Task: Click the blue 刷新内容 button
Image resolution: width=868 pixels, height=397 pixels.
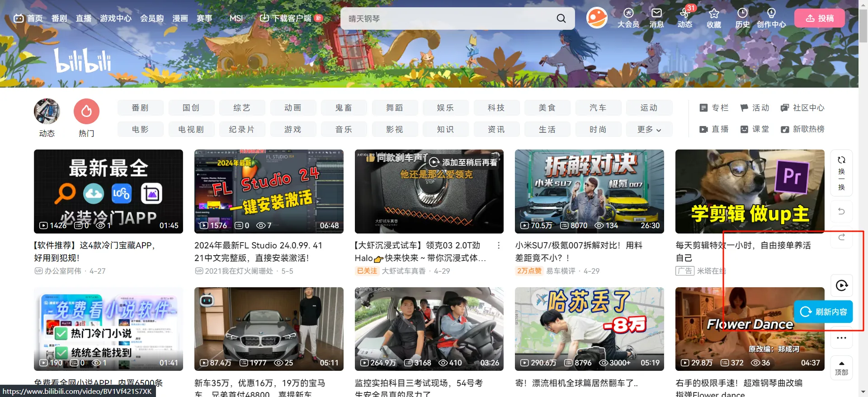Action: (823, 312)
